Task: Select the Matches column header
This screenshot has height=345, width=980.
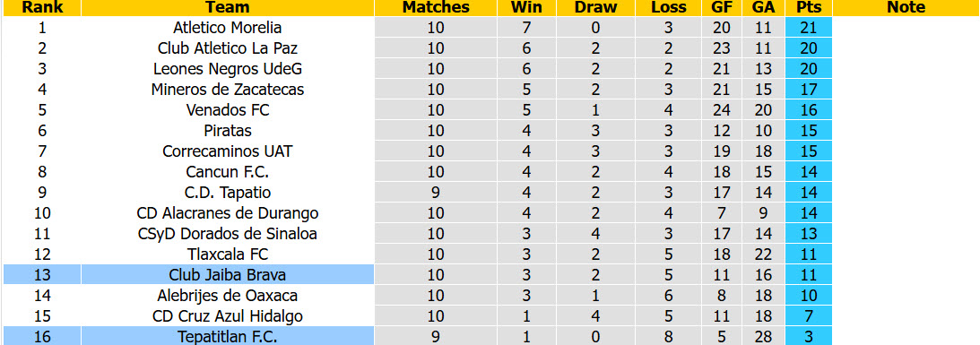Action: click(436, 7)
